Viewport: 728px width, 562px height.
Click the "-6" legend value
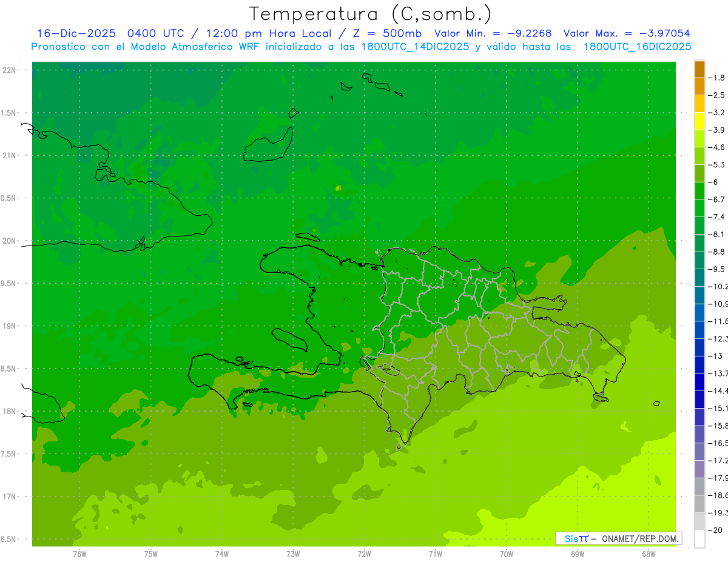click(x=713, y=182)
